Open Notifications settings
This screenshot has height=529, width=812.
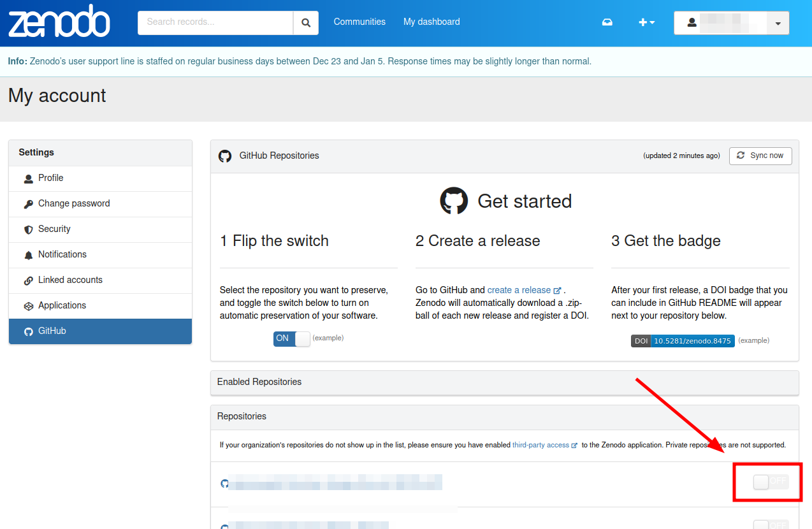click(100, 255)
